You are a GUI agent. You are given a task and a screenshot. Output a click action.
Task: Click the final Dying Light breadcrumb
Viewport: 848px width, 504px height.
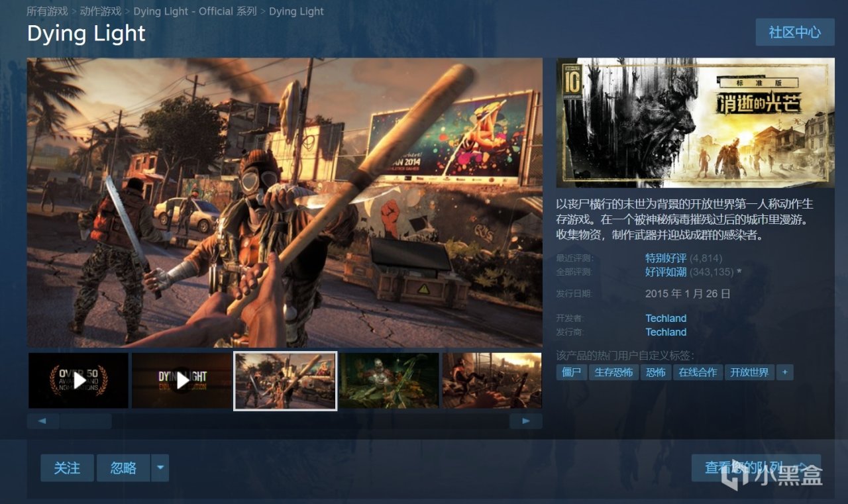coord(296,11)
